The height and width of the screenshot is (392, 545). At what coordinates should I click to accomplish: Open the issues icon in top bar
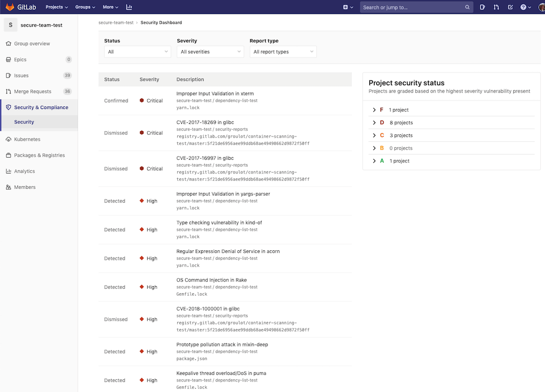(483, 7)
